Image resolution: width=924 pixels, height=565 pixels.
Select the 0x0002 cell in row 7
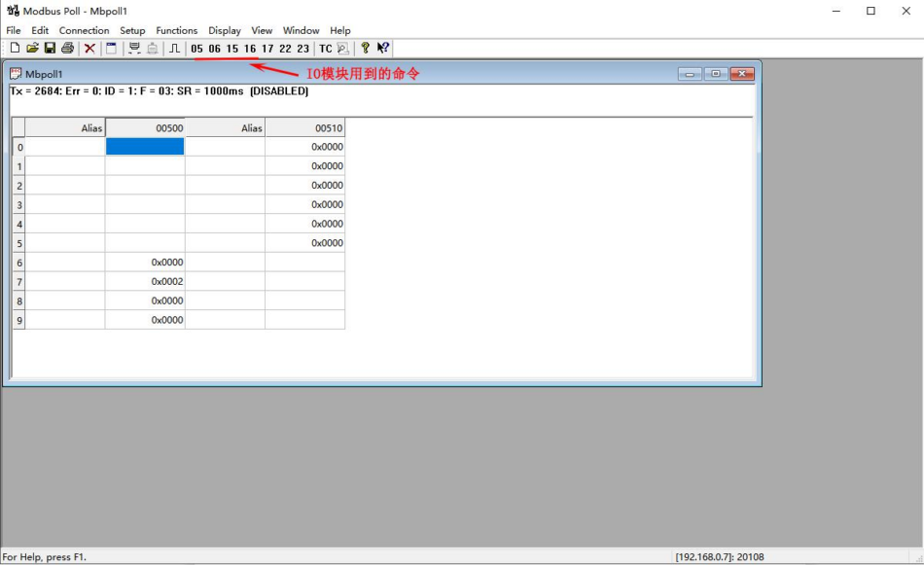(x=145, y=282)
